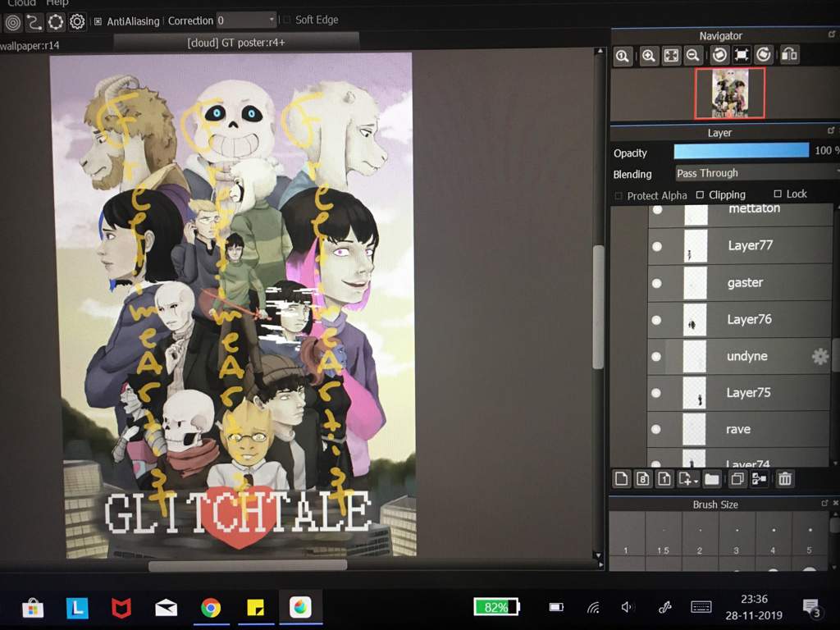Enable Protect Alpha checkbox
This screenshot has height=630, width=840.
click(619, 196)
